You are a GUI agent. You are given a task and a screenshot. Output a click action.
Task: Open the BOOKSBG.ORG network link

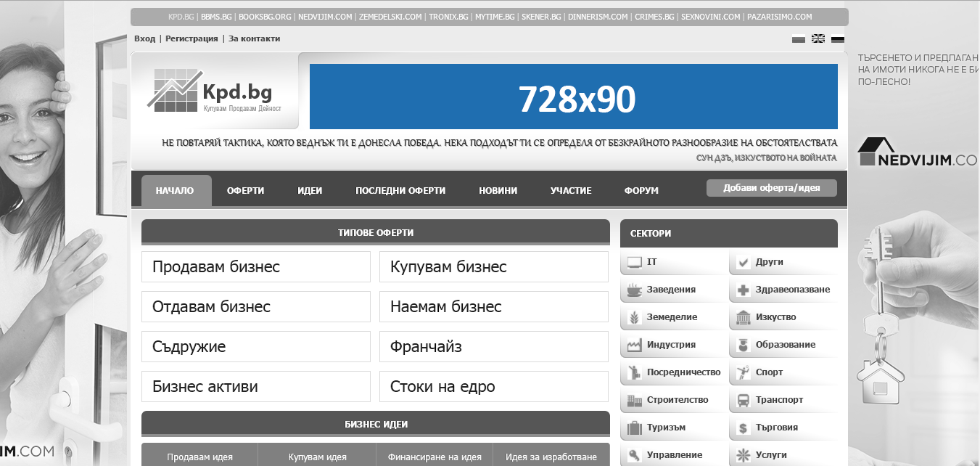point(265,17)
